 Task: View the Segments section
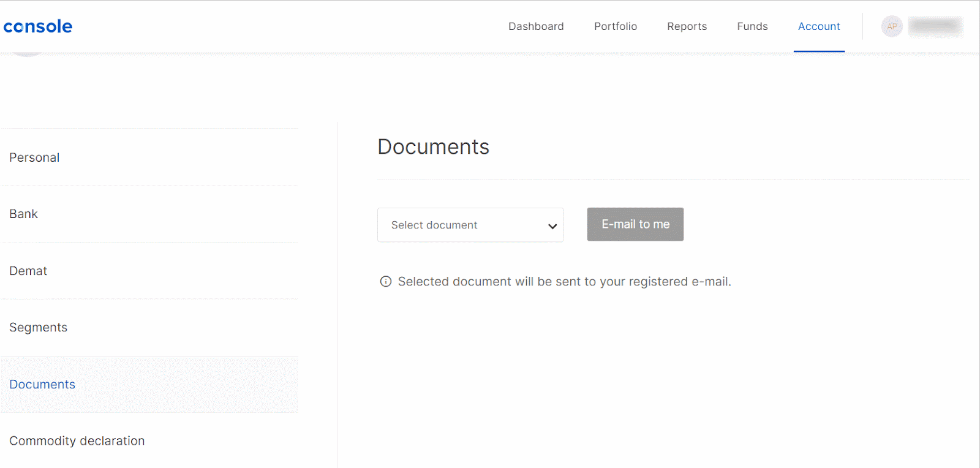coord(149,328)
